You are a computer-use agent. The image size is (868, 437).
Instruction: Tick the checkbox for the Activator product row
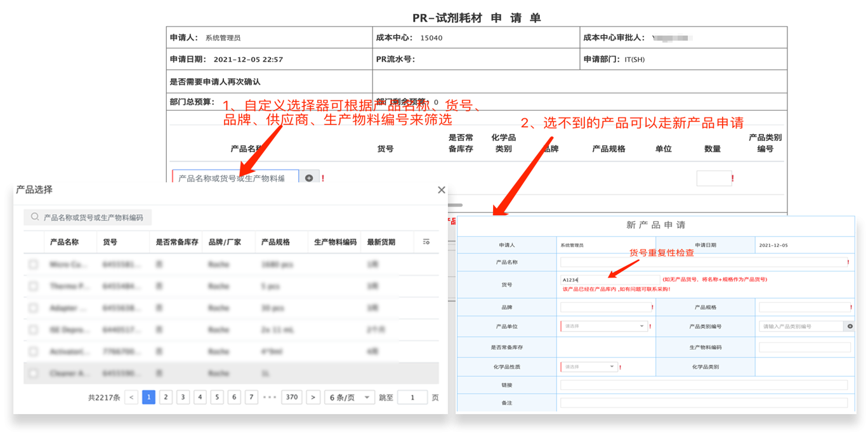tap(34, 351)
